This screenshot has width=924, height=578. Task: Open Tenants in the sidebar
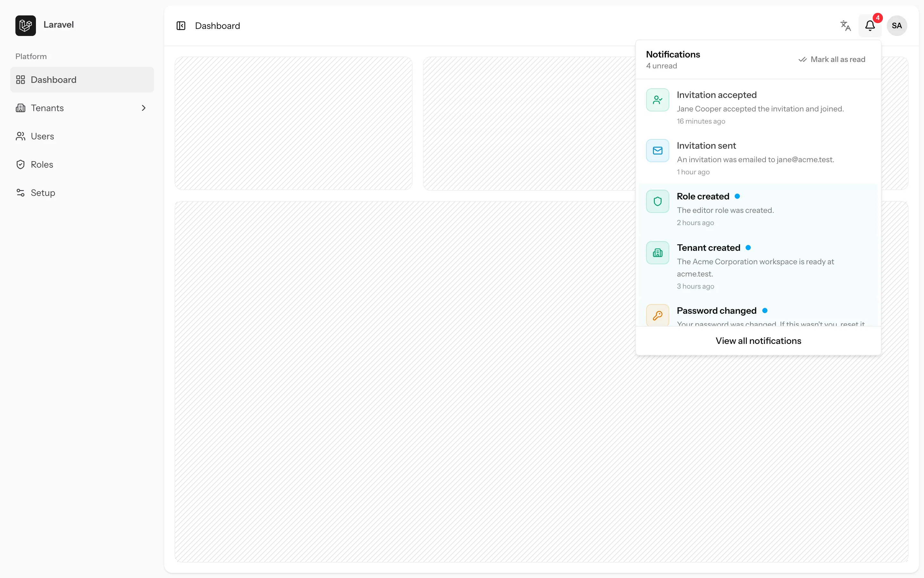click(x=82, y=108)
